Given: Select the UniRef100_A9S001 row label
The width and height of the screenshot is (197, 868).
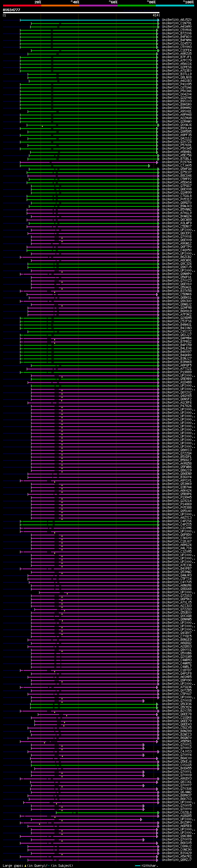Looking at the screenshot, I should click(x=177, y=111).
